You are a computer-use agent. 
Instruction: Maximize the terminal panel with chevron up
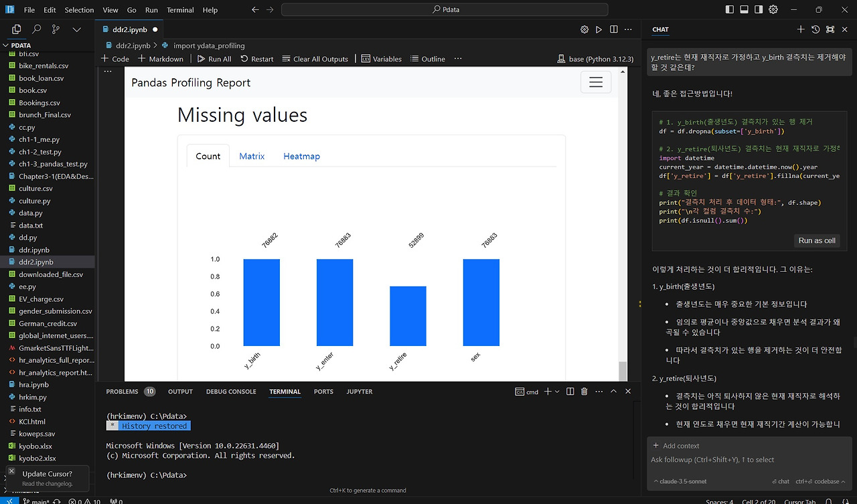(613, 392)
